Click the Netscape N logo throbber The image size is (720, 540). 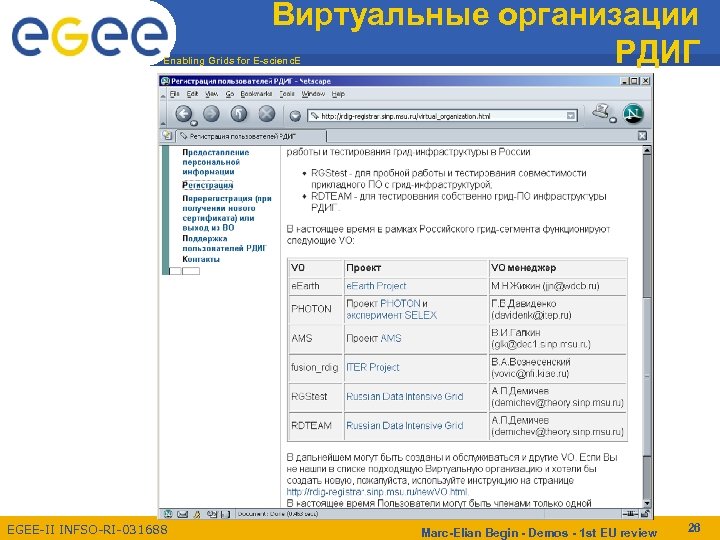click(x=633, y=113)
